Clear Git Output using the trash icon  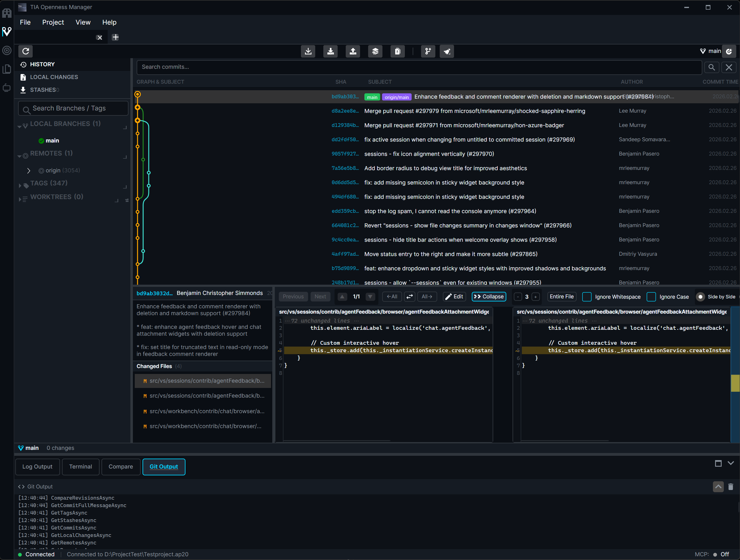pos(731,487)
